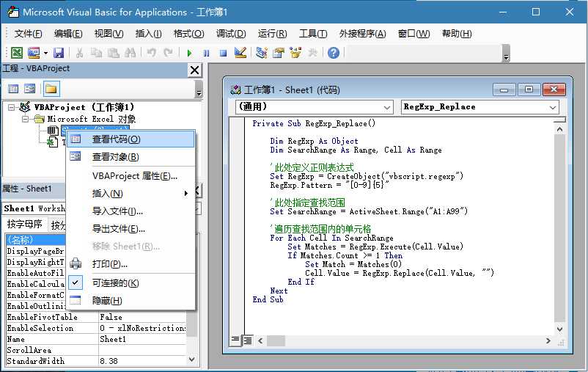Switch to Procedure View button
Viewport: 588px width, 372px height.
coord(235,340)
